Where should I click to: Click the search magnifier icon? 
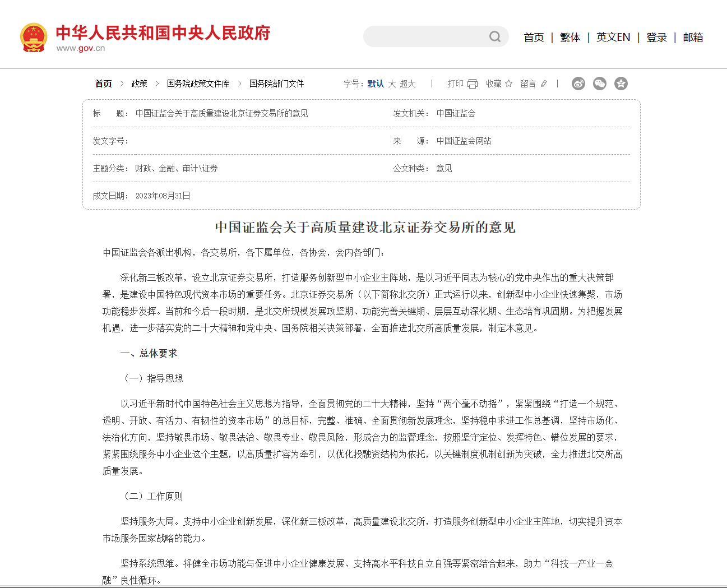tap(494, 37)
